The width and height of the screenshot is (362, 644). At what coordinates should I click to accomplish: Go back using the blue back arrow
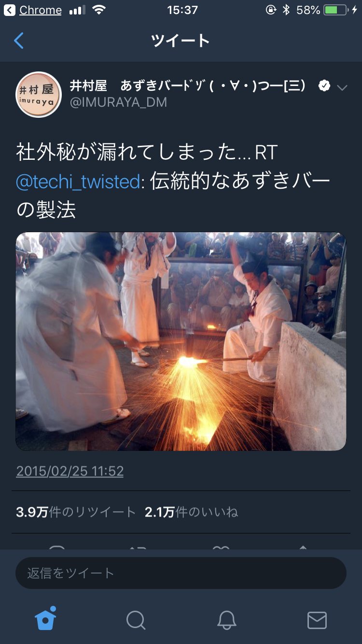[x=19, y=41]
